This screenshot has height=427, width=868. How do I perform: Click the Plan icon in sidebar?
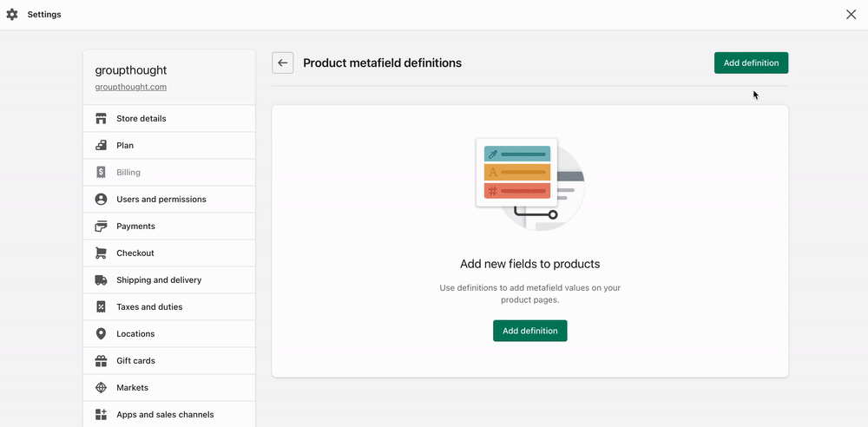pos(101,146)
